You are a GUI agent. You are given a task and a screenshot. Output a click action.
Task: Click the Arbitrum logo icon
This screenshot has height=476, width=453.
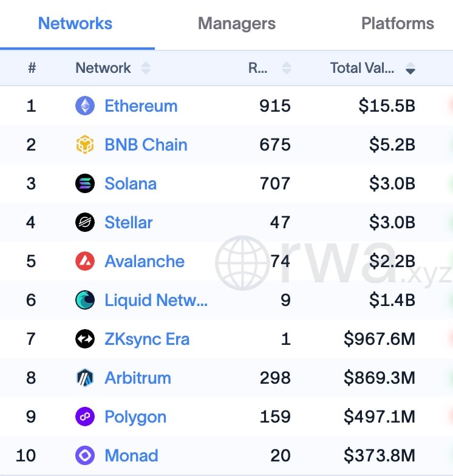tap(85, 378)
